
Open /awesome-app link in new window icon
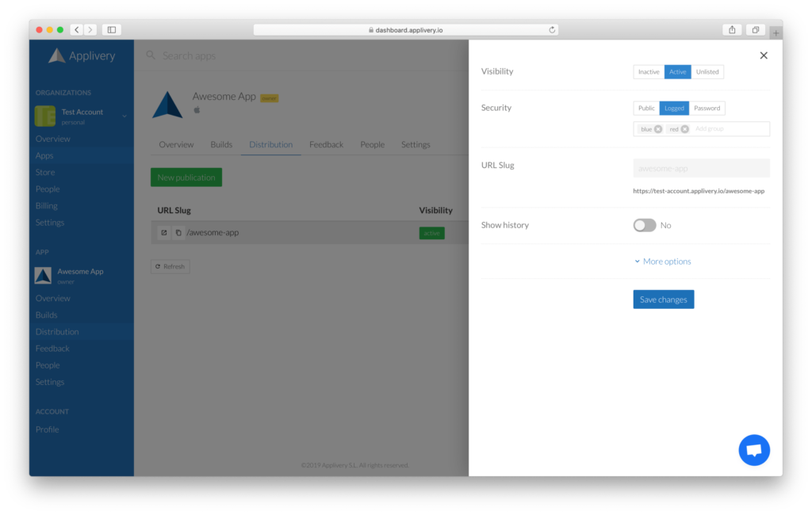163,233
